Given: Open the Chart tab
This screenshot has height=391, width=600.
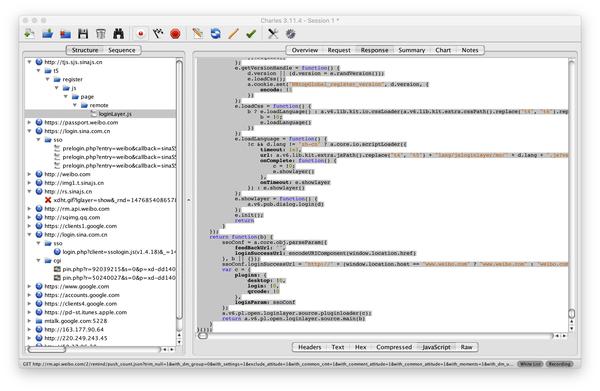Looking at the screenshot, I should tap(443, 50).
